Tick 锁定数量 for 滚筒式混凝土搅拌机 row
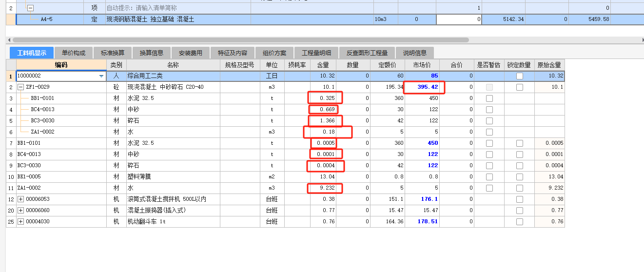Viewport: 644px width, 272px height. point(520,199)
